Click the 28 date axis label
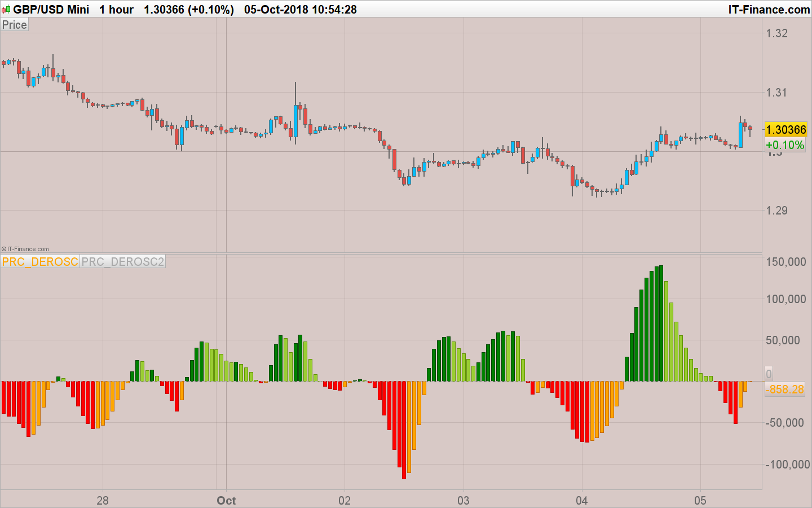Image resolution: width=812 pixels, height=508 pixels. click(103, 500)
